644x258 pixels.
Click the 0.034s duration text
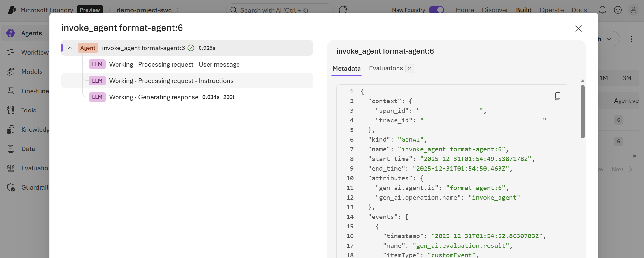[x=211, y=97]
